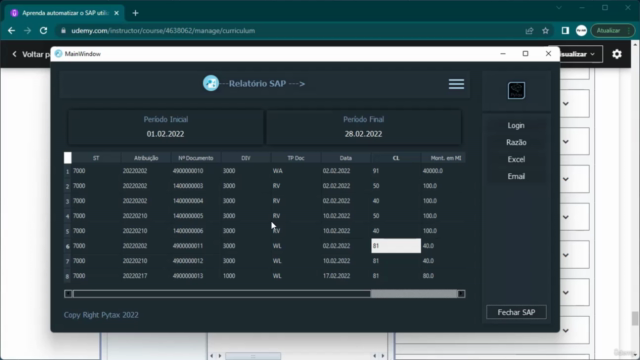
Task: Click the Atribuição column header
Action: pos(146,158)
